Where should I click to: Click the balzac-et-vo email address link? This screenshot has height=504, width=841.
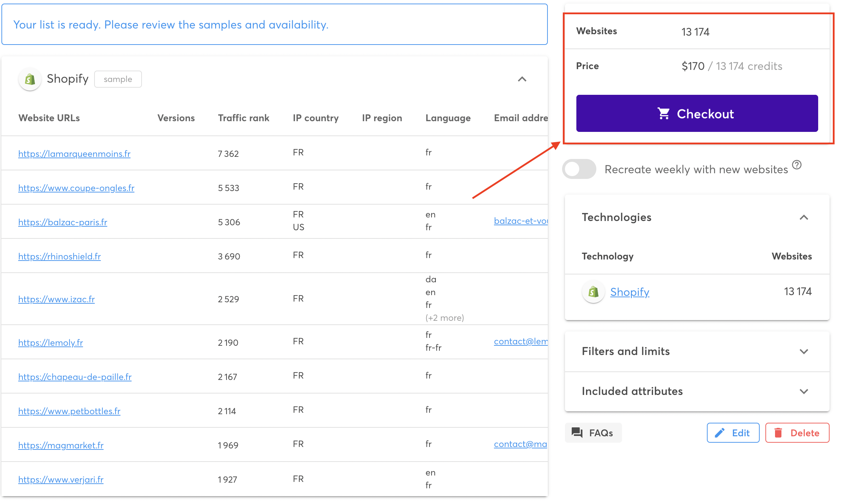click(x=521, y=221)
